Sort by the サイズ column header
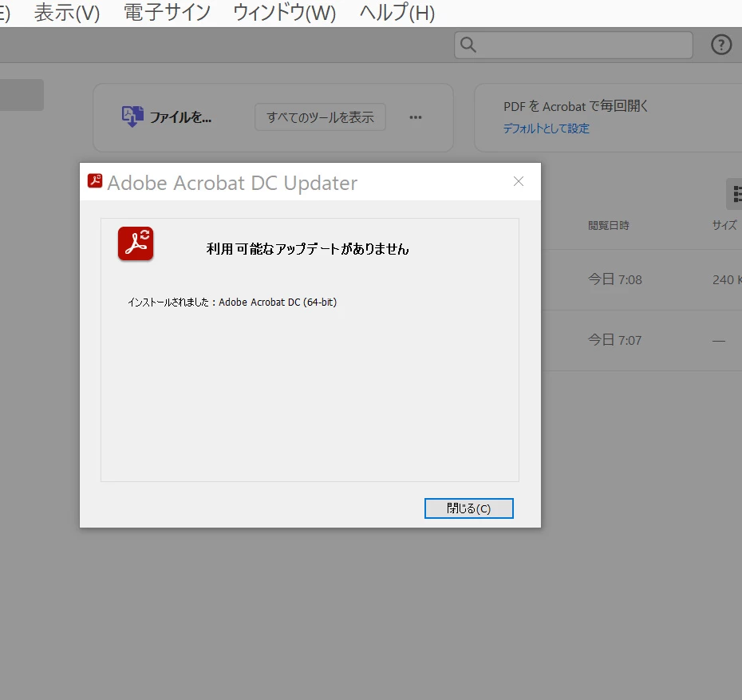This screenshot has height=700, width=742. coord(724,225)
